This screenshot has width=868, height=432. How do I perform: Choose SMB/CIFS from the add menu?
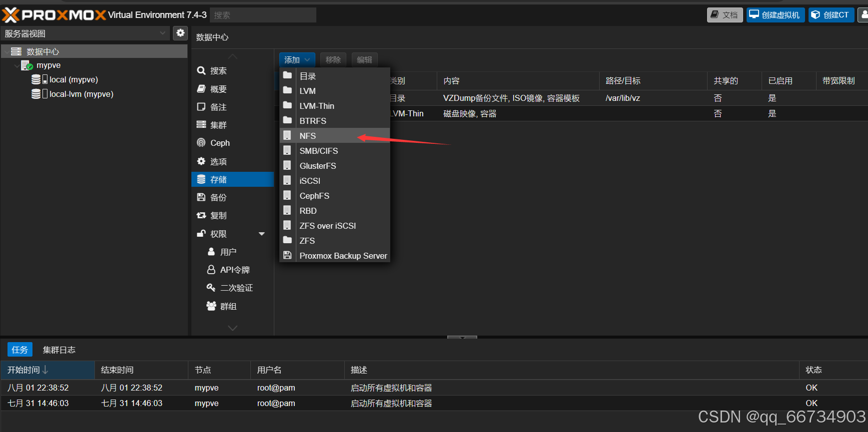335,151
